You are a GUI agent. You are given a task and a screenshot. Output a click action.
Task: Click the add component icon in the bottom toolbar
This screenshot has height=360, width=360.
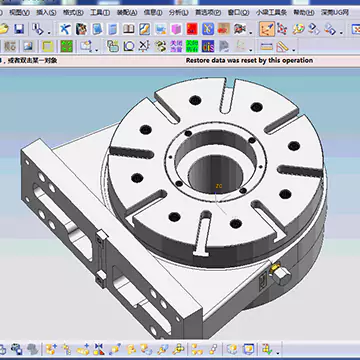[x=51, y=349]
